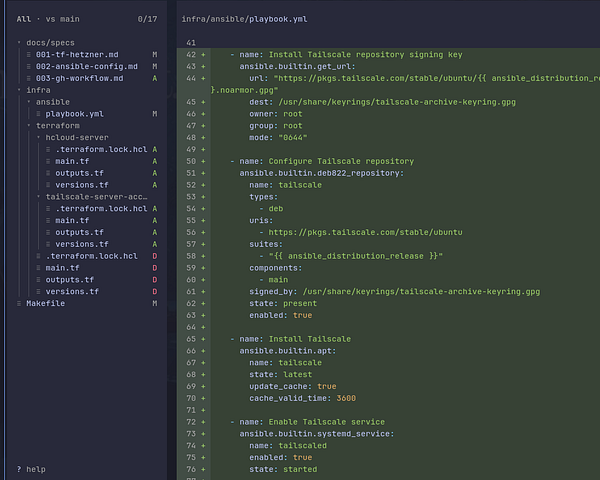Click line number 61 in the gutter

[191, 292]
